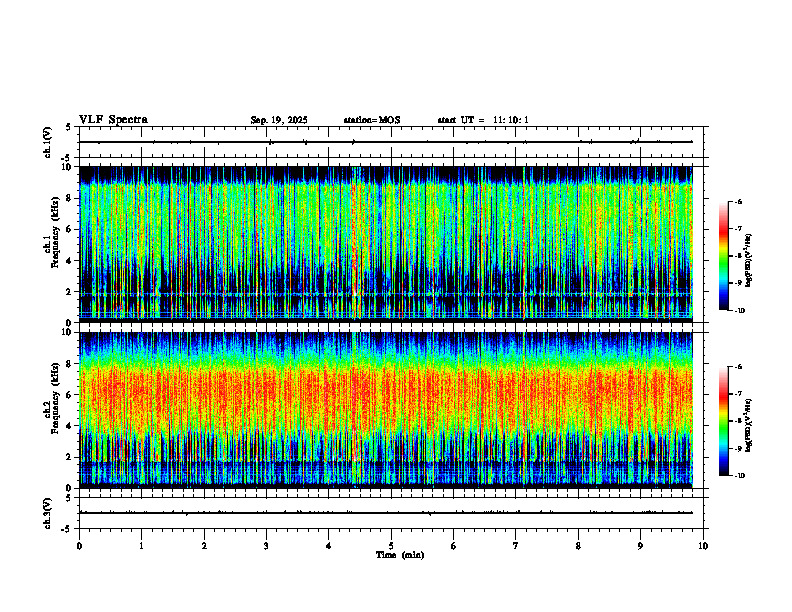Click time axis tick label 9
This screenshot has height=612, width=792.
point(640,546)
